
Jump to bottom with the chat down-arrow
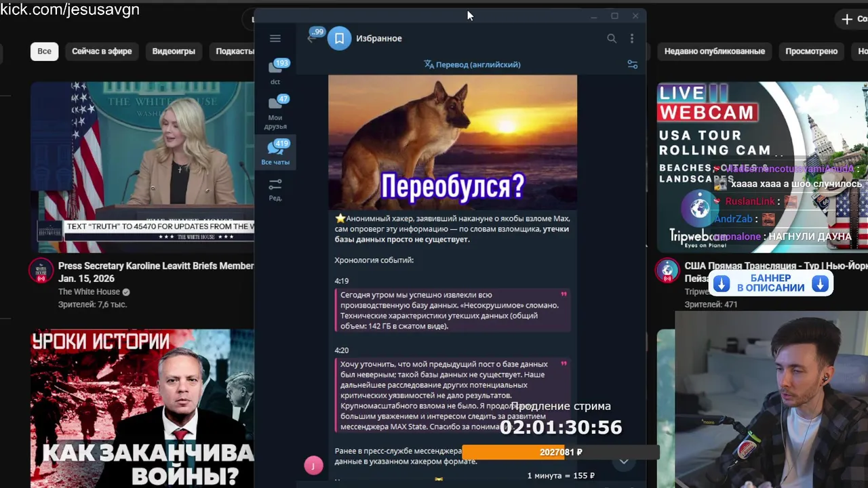[x=624, y=462]
